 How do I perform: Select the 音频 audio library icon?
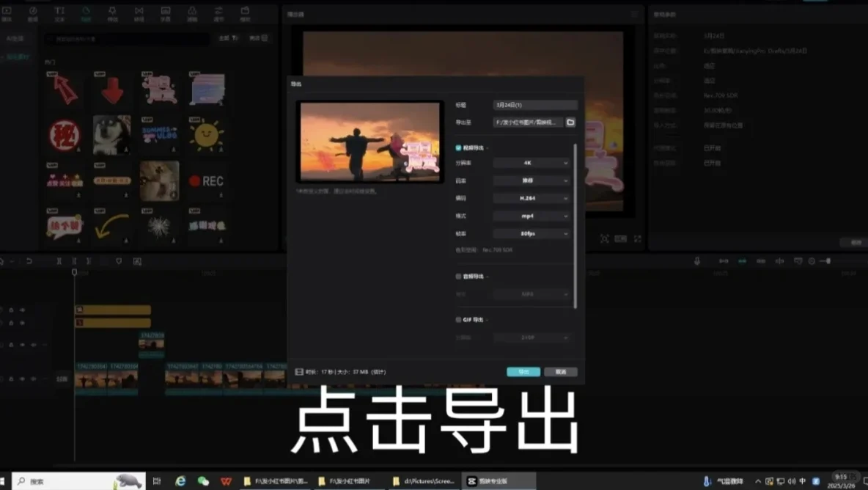[x=32, y=12]
